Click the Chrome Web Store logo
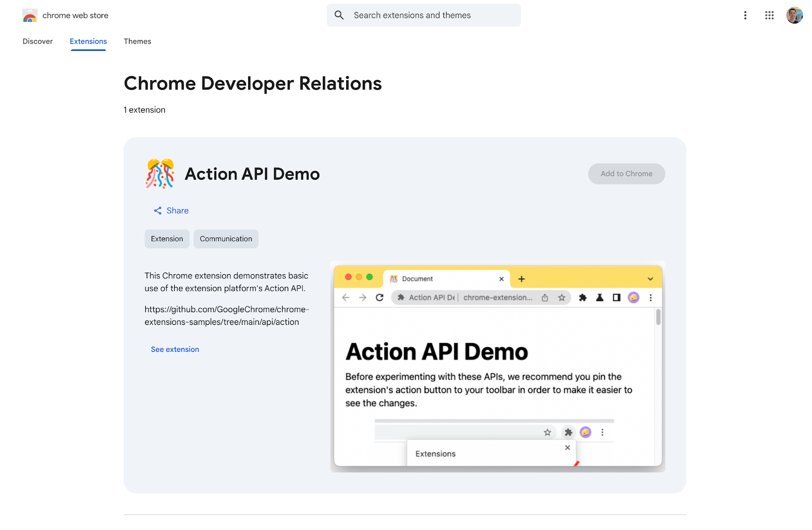812x530 pixels. click(x=30, y=15)
